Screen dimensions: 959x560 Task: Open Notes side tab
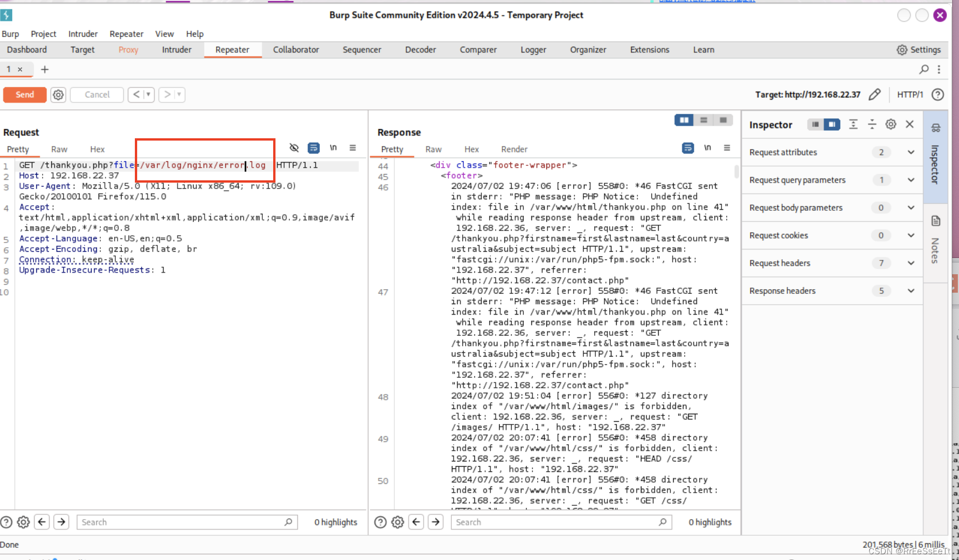(935, 242)
